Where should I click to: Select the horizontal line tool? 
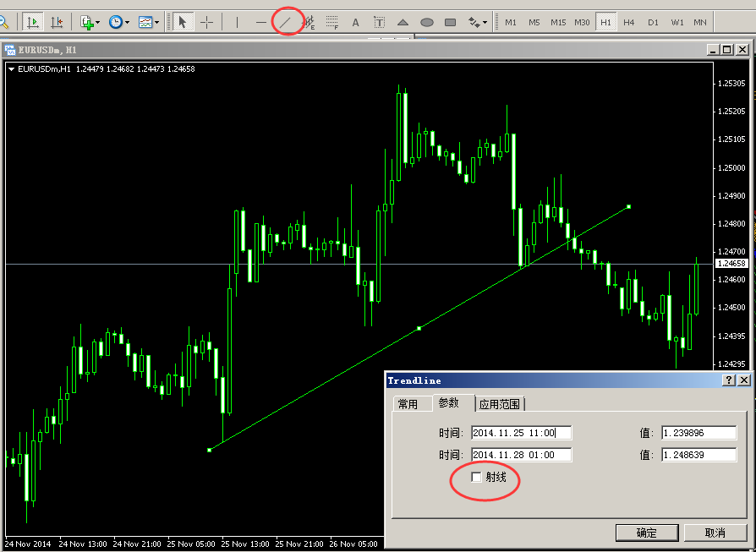point(261,22)
